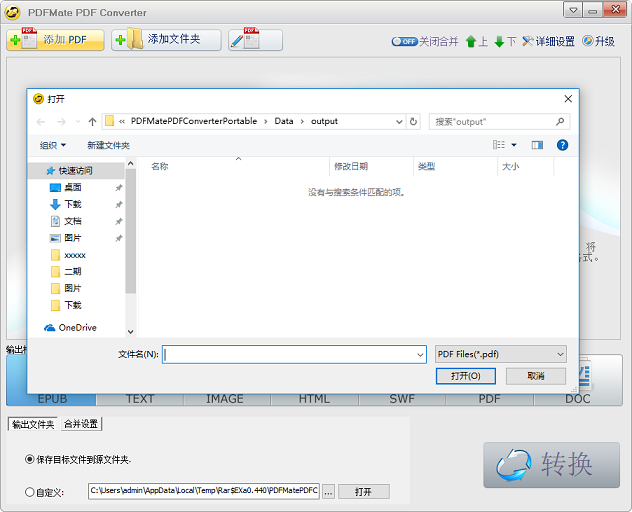Refresh the output folder view
Screen dimensions: 632x512
pos(413,121)
